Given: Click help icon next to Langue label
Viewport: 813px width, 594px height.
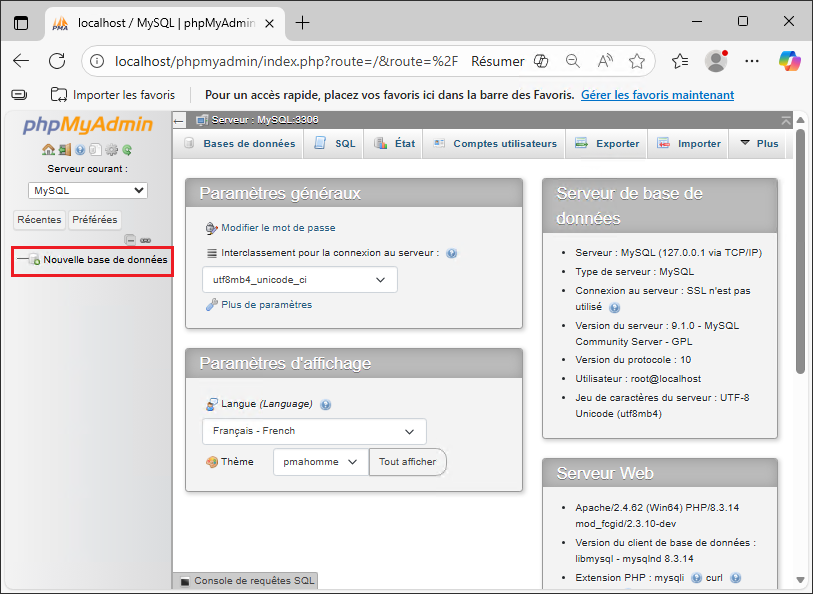Looking at the screenshot, I should click(326, 405).
